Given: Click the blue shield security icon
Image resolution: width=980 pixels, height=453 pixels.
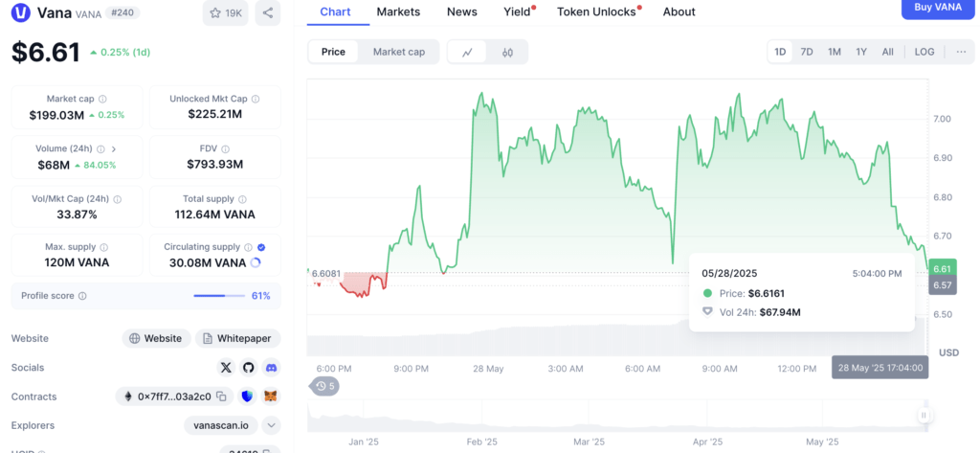Looking at the screenshot, I should pyautogui.click(x=249, y=396).
